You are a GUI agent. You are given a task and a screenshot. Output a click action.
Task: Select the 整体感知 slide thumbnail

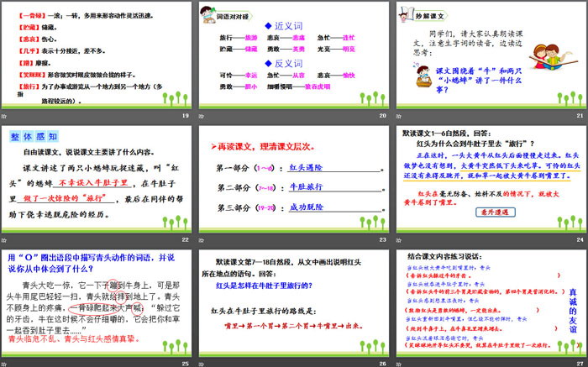97,178
